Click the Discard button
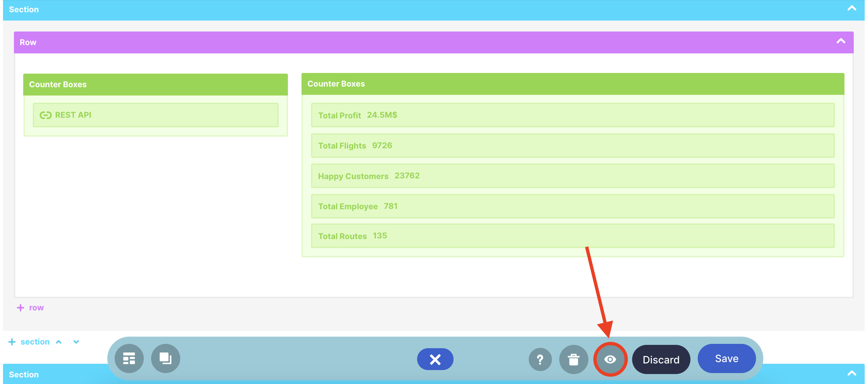The image size is (868, 384). [661, 360]
